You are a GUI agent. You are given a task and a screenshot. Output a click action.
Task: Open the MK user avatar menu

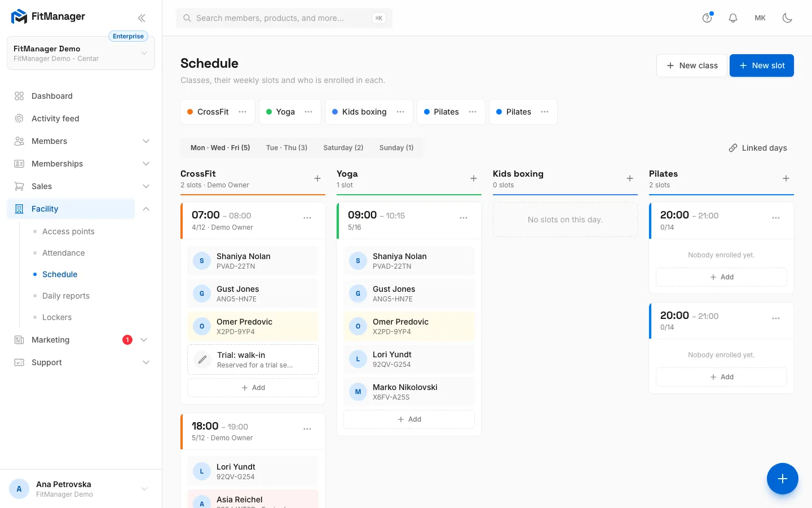point(760,18)
